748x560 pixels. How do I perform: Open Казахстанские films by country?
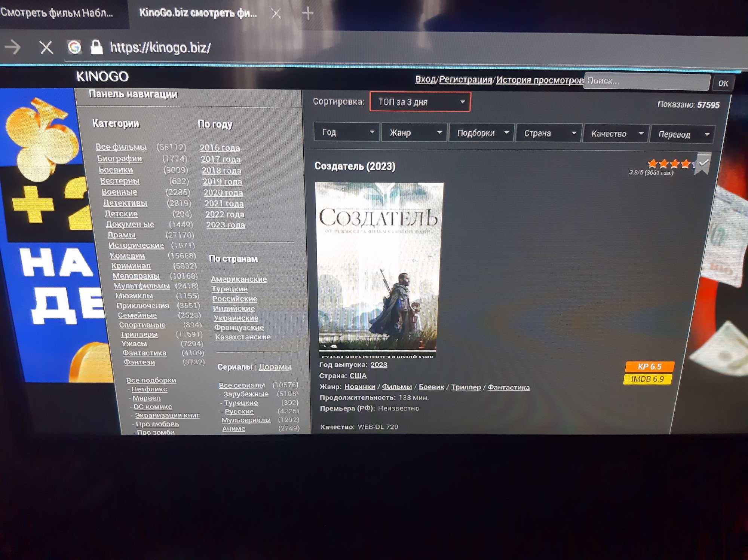coord(243,337)
